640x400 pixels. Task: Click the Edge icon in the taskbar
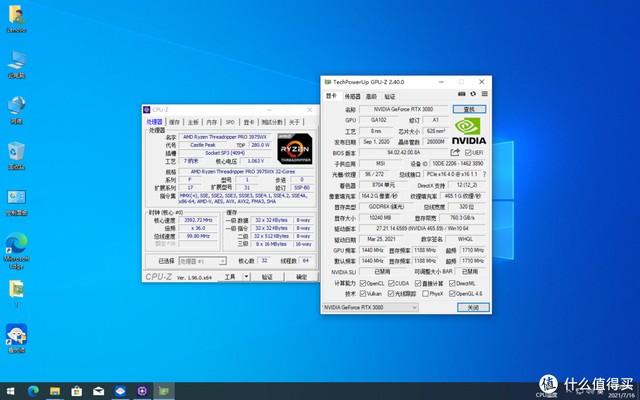tap(33, 391)
